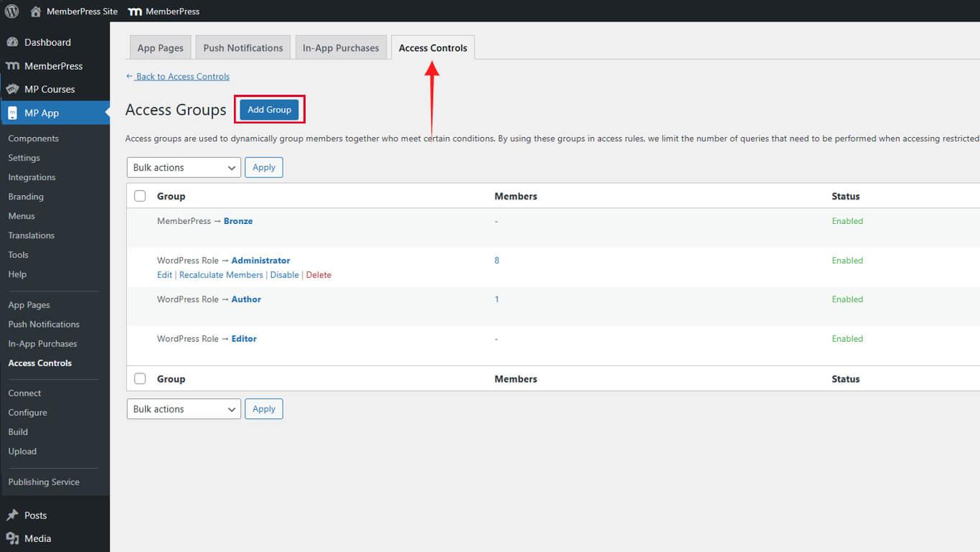The image size is (980, 552).
Task: Click the top Apply button
Action: pyautogui.click(x=263, y=167)
